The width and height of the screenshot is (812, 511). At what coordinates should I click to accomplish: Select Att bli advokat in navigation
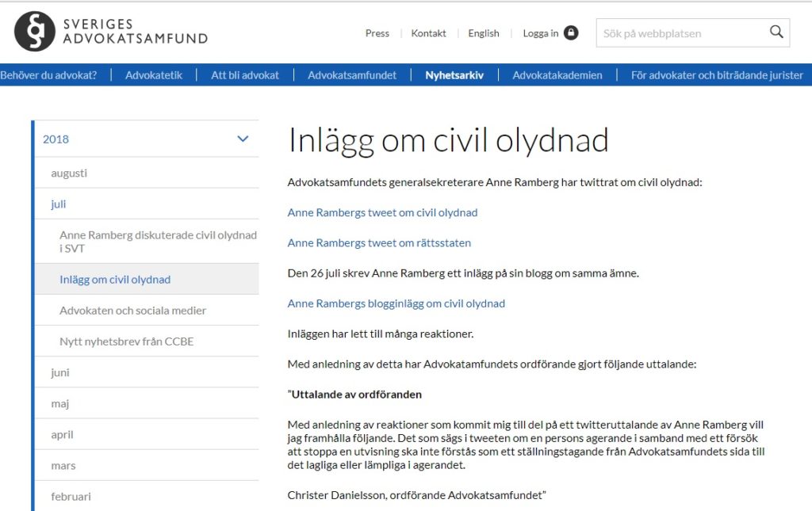(245, 75)
